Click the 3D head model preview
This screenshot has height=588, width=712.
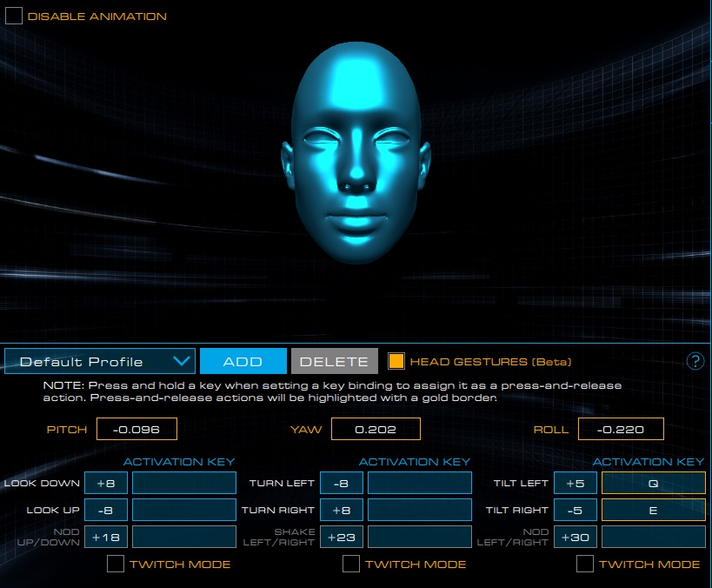point(356,153)
